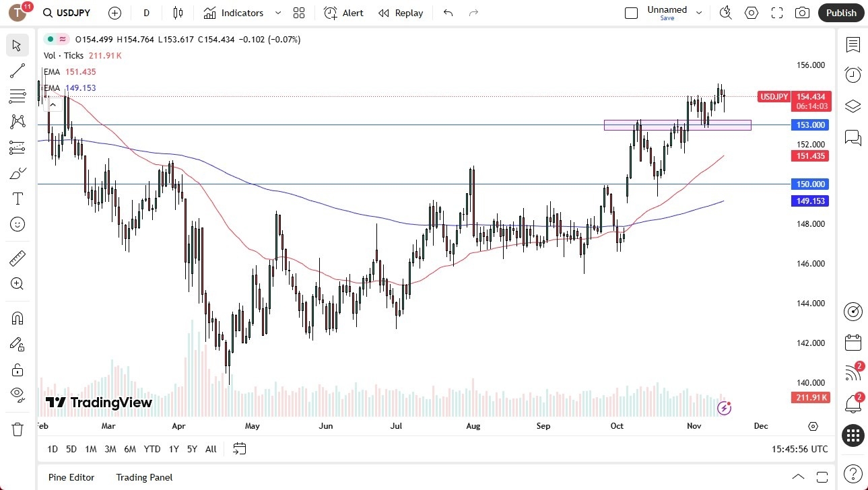Image resolution: width=868 pixels, height=490 pixels.
Task: Open the measure ruler tool
Action: pyautogui.click(x=17, y=258)
